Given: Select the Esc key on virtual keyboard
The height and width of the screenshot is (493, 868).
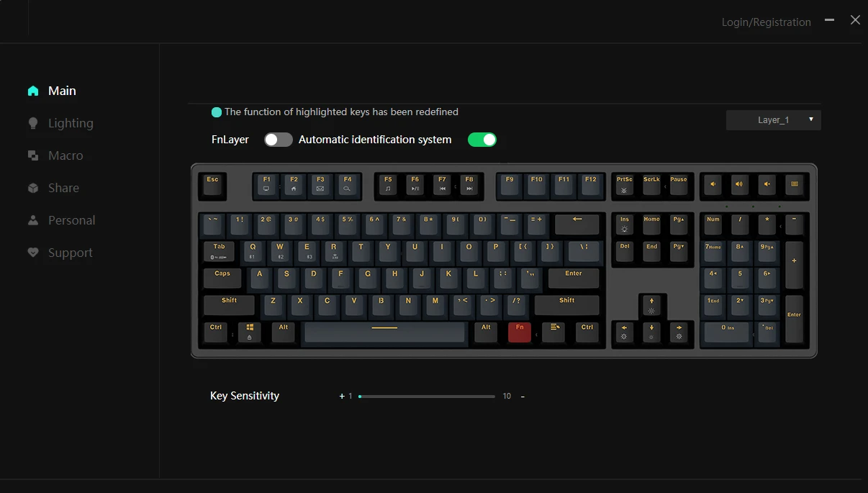Looking at the screenshot, I should pyautogui.click(x=212, y=185).
